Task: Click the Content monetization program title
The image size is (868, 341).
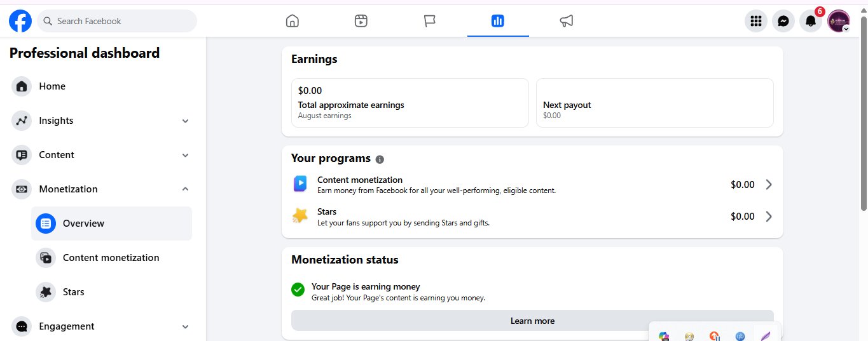Action: pyautogui.click(x=360, y=180)
